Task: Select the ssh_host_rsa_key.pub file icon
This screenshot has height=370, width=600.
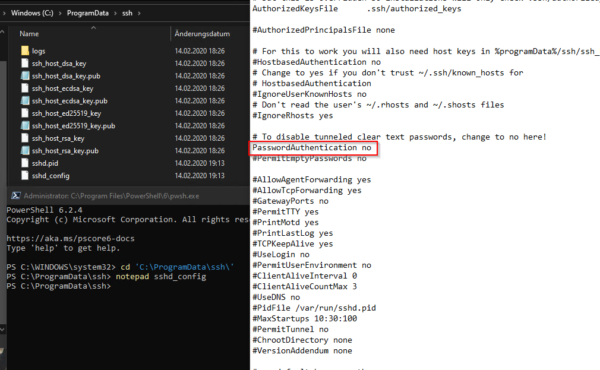Action: click(x=25, y=151)
